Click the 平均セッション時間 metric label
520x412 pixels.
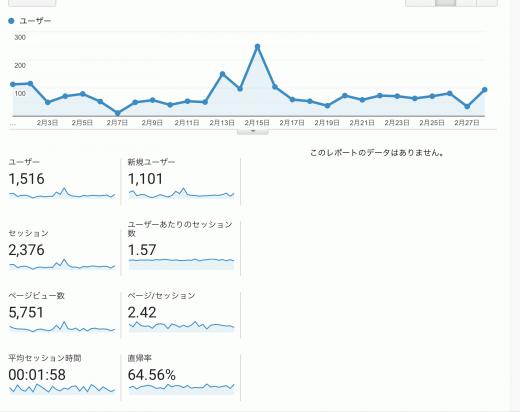pos(45,358)
